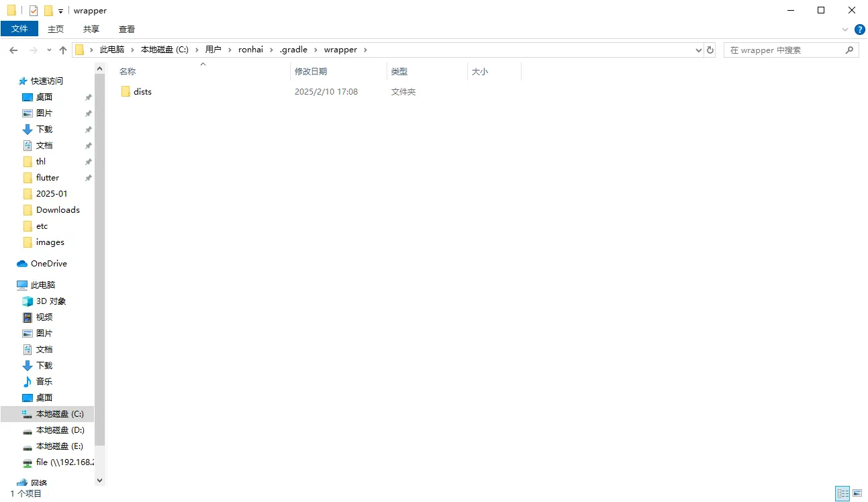
Task: Select the dists folder
Action: pos(142,92)
